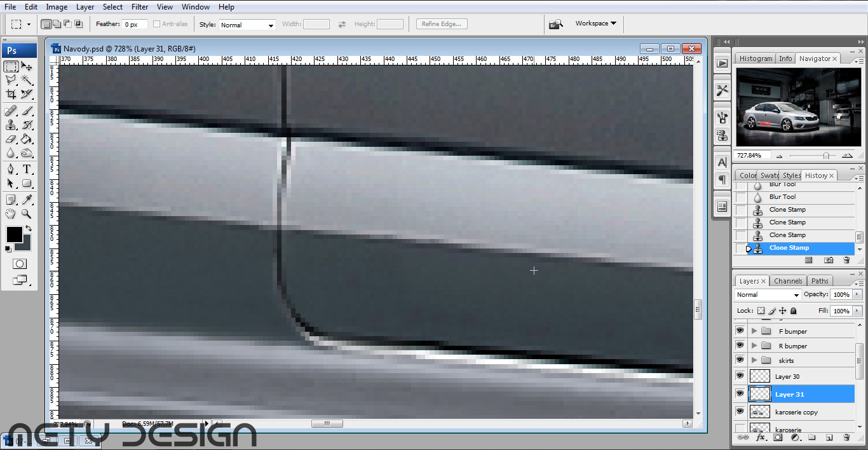Expand the skirts group
868x450 pixels.
[754, 360]
